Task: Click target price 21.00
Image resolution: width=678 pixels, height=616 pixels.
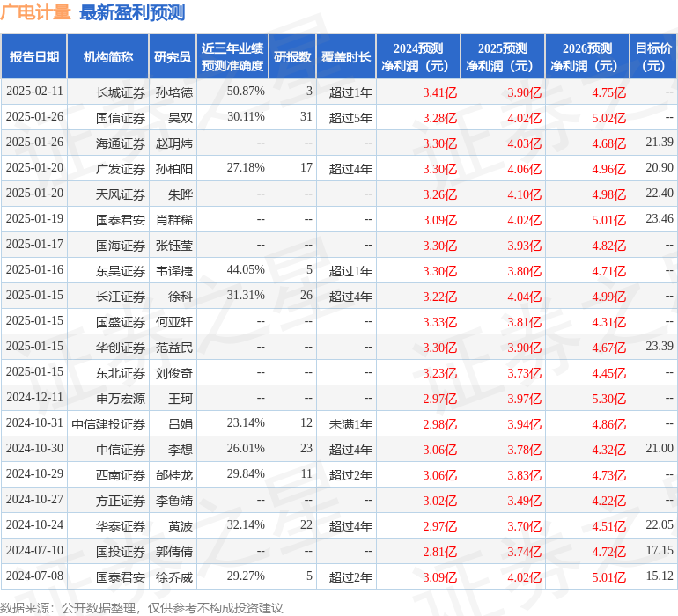Action: tap(660, 448)
